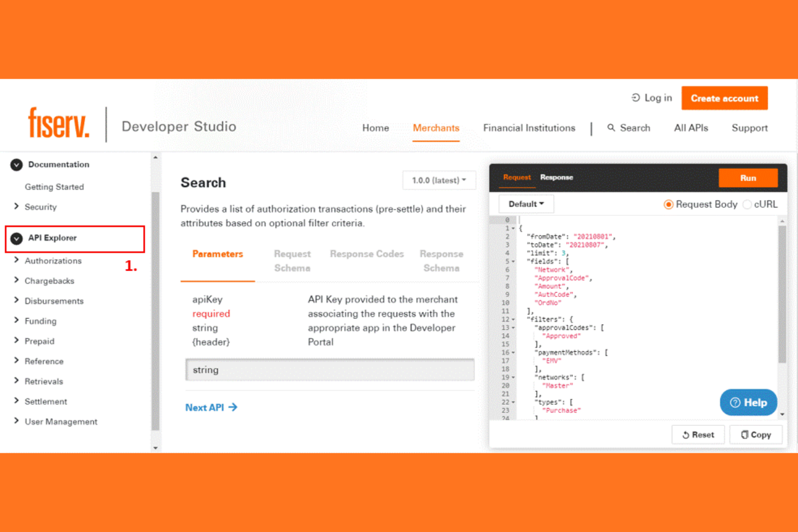Screen dimensions: 798x532
Task: Open the Default request template dropdown
Action: click(526, 204)
